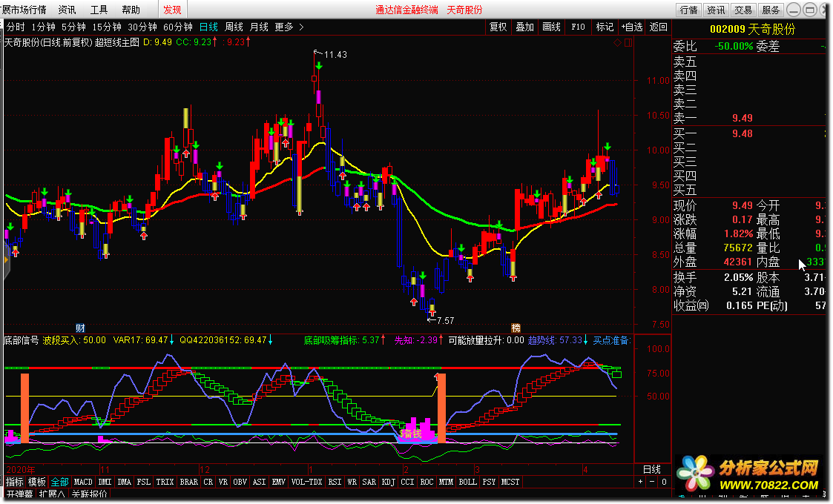
Task: Select the 月线 monthly timeframe
Action: click(259, 27)
